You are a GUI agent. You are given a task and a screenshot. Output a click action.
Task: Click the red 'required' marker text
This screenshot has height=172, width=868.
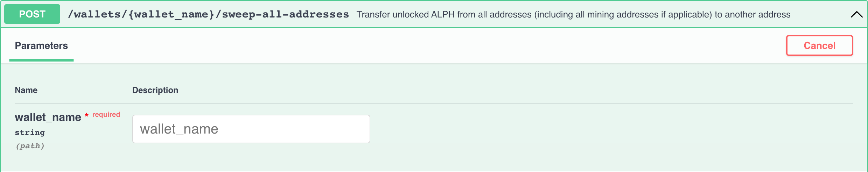(106, 114)
